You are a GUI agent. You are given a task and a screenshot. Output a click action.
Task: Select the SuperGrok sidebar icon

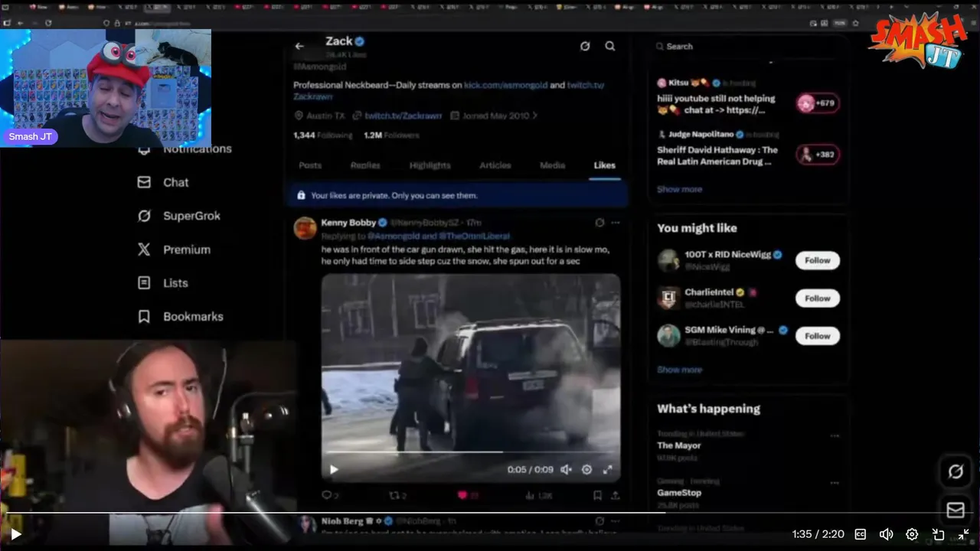tap(144, 216)
